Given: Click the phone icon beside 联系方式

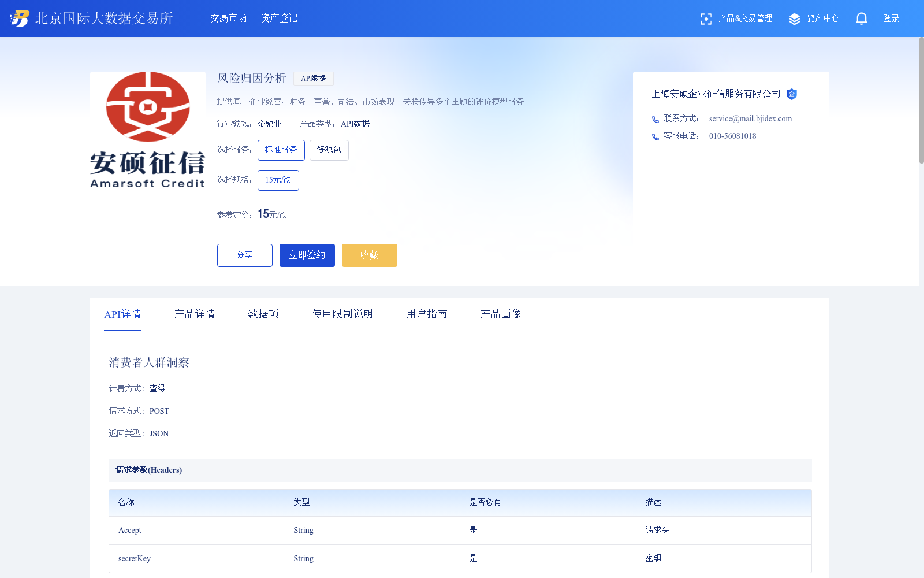Looking at the screenshot, I should [655, 120].
